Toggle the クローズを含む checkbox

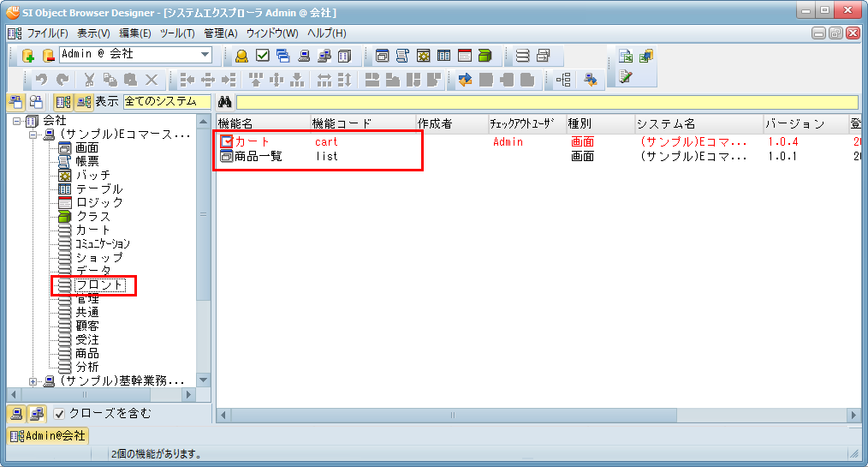click(59, 414)
